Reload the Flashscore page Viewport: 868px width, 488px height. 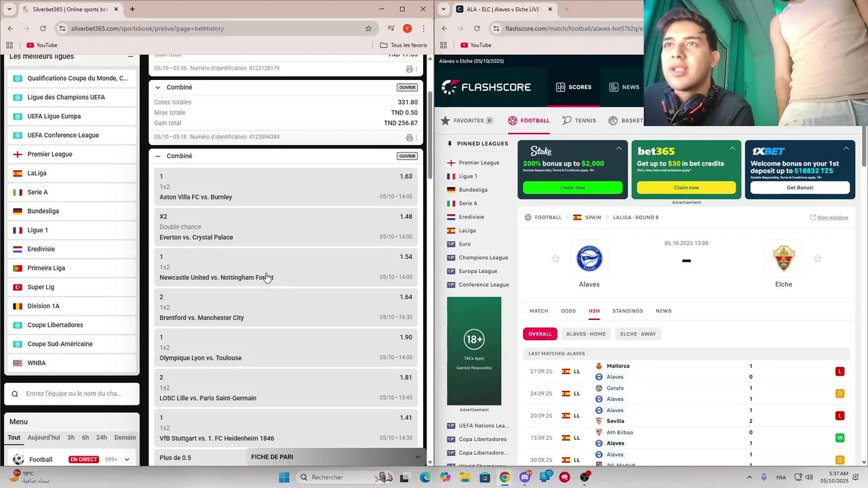(x=477, y=28)
